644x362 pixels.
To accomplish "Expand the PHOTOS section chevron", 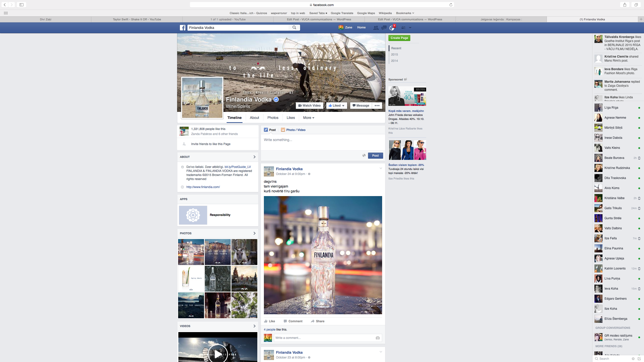I will [x=254, y=233].
